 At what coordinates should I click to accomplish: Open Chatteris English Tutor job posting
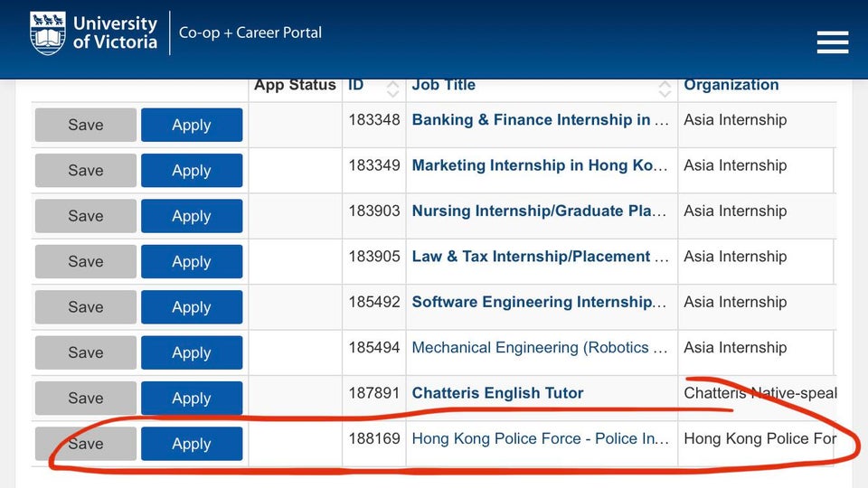[497, 393]
